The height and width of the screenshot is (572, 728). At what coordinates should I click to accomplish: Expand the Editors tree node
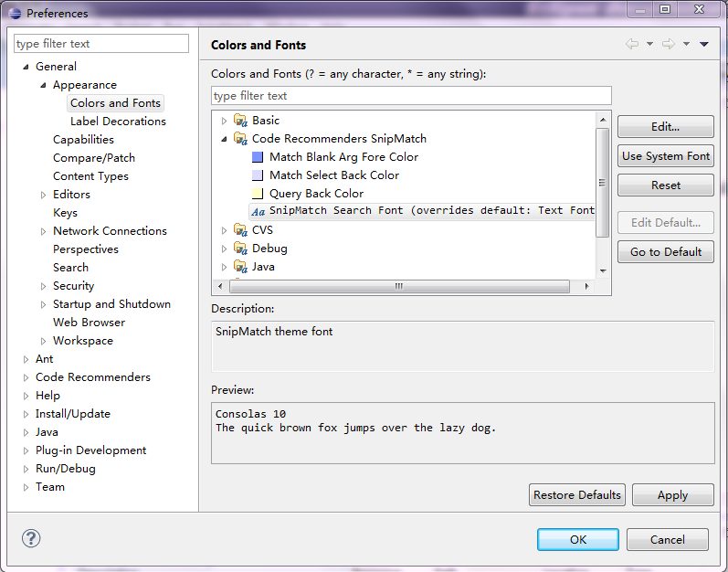point(44,195)
